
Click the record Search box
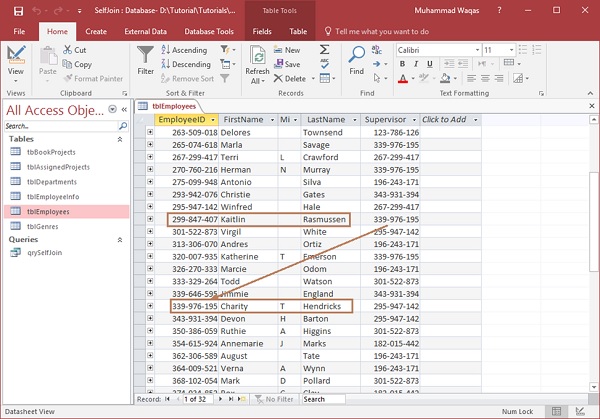326,399
